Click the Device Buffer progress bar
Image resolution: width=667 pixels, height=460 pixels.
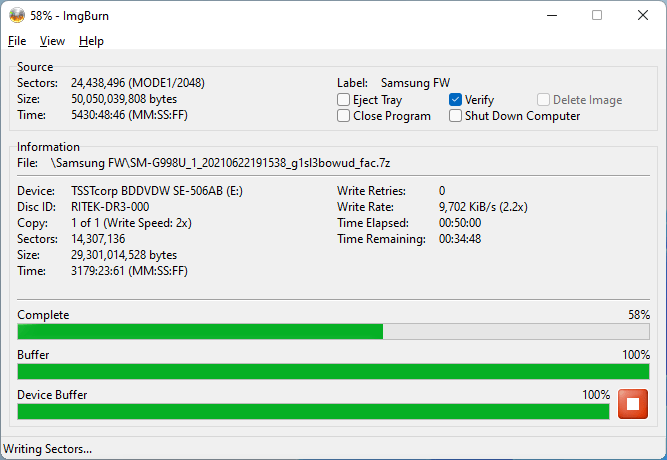point(312,411)
